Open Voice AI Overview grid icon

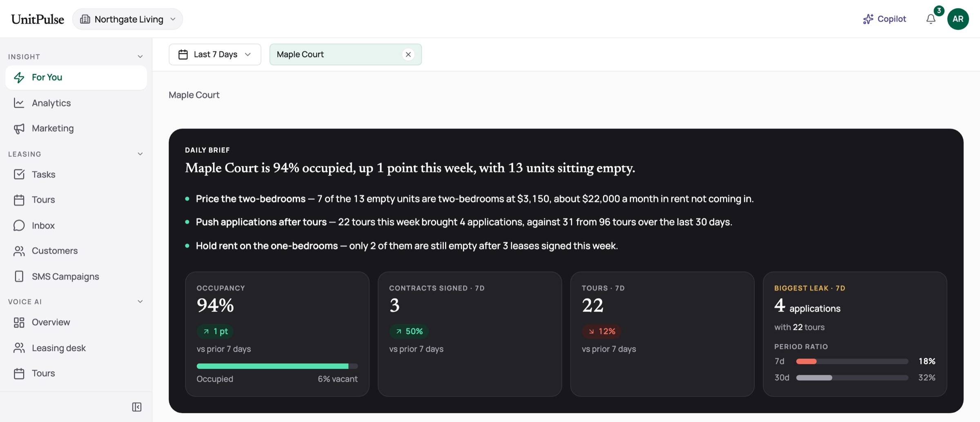(x=19, y=322)
